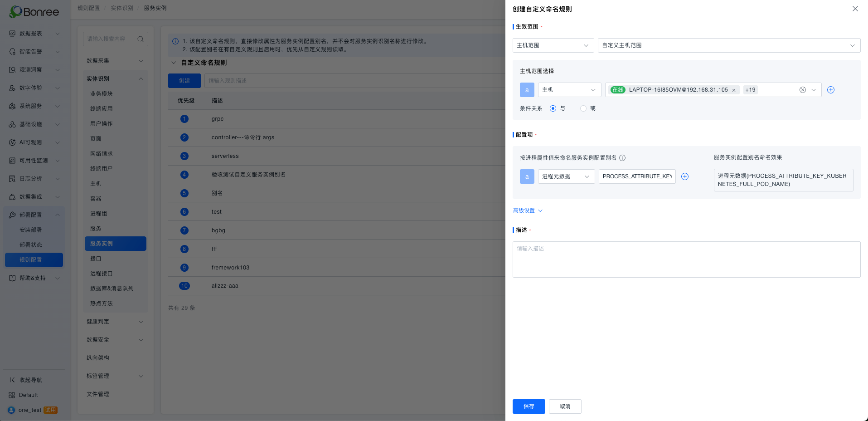868x421 pixels.
Task: Click the 取消 button
Action: (x=565, y=406)
